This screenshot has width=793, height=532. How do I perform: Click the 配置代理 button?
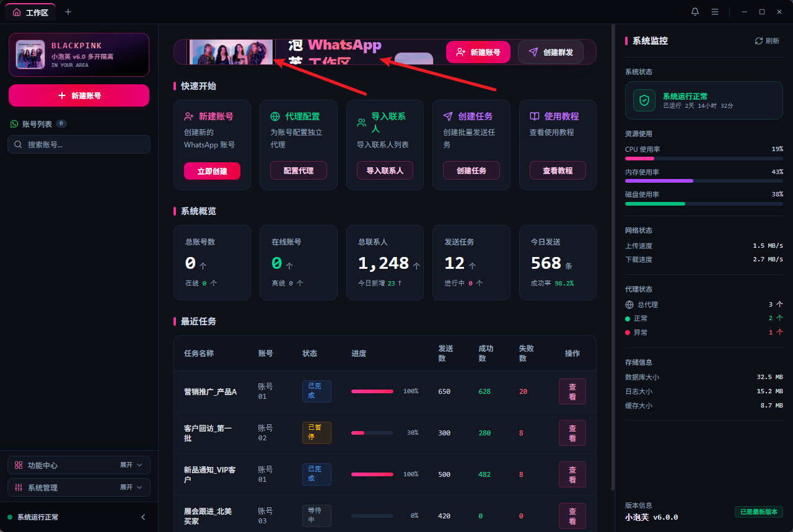[x=299, y=170]
